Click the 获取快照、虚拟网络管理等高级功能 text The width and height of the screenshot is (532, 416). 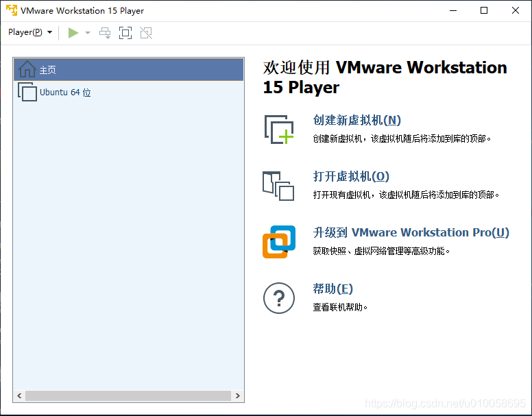381,252
